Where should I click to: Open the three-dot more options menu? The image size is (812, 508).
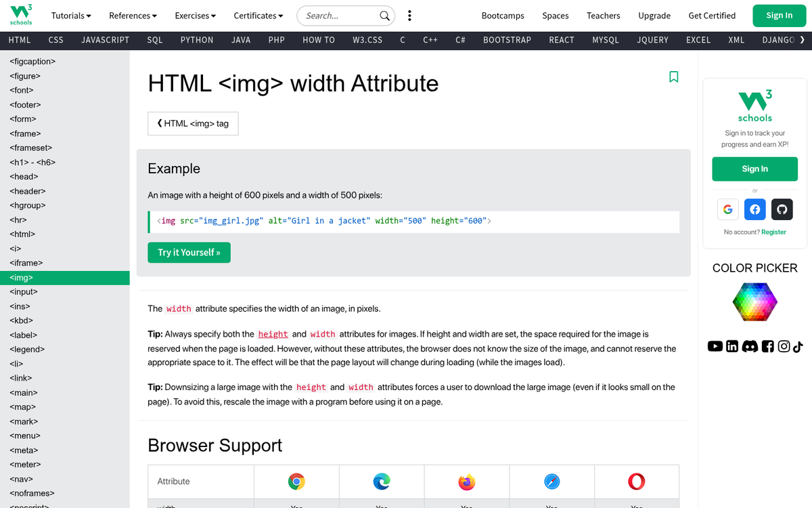click(x=409, y=16)
